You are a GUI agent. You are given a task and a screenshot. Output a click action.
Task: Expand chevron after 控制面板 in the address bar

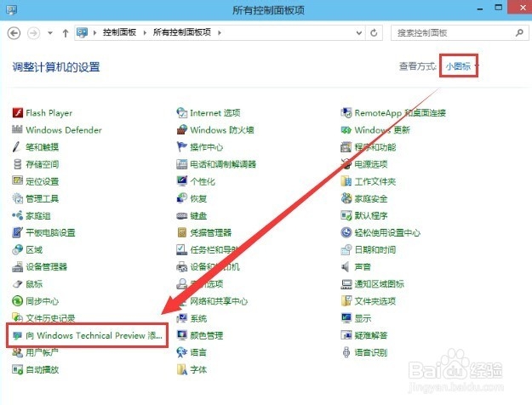pyautogui.click(x=145, y=32)
